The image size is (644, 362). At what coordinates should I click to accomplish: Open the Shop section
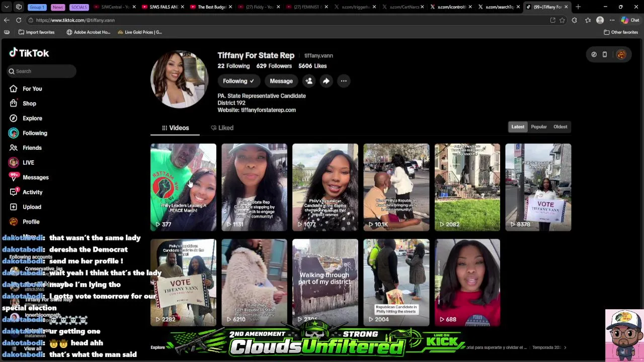[x=22, y=103]
